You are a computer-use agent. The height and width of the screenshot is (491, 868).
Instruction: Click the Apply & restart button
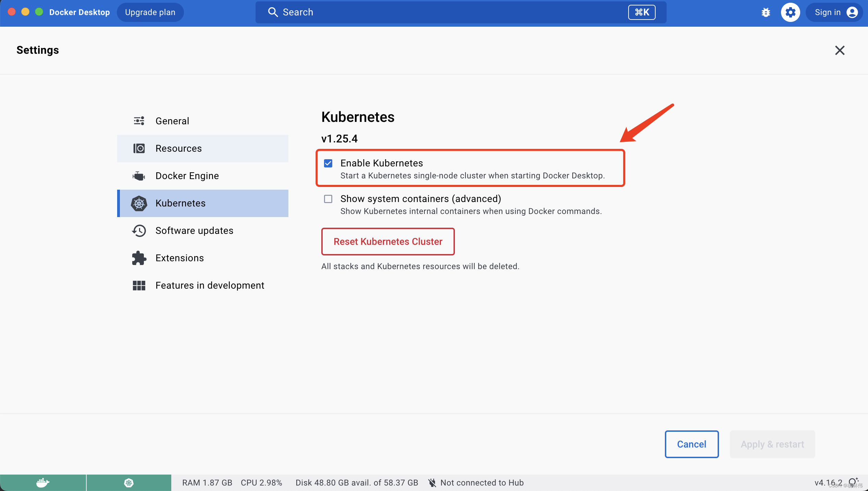click(772, 444)
